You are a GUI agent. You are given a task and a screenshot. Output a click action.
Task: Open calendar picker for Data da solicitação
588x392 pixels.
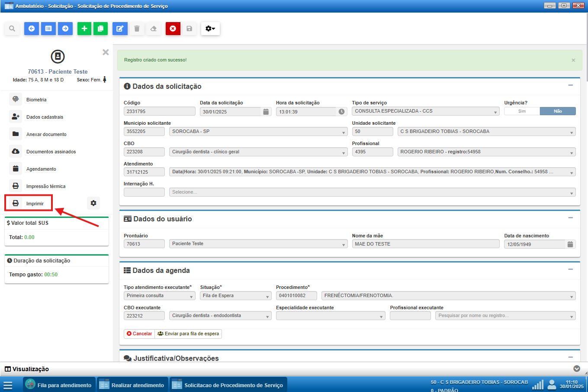point(266,112)
